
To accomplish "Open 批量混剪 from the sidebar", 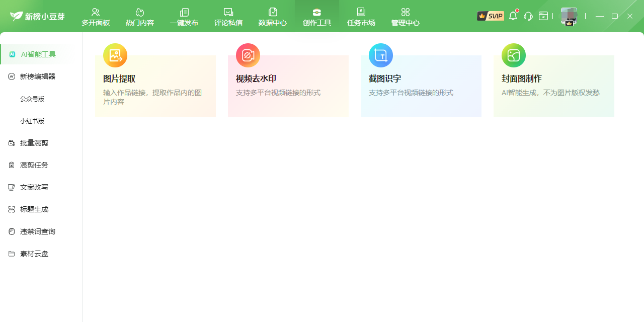I will click(x=34, y=143).
